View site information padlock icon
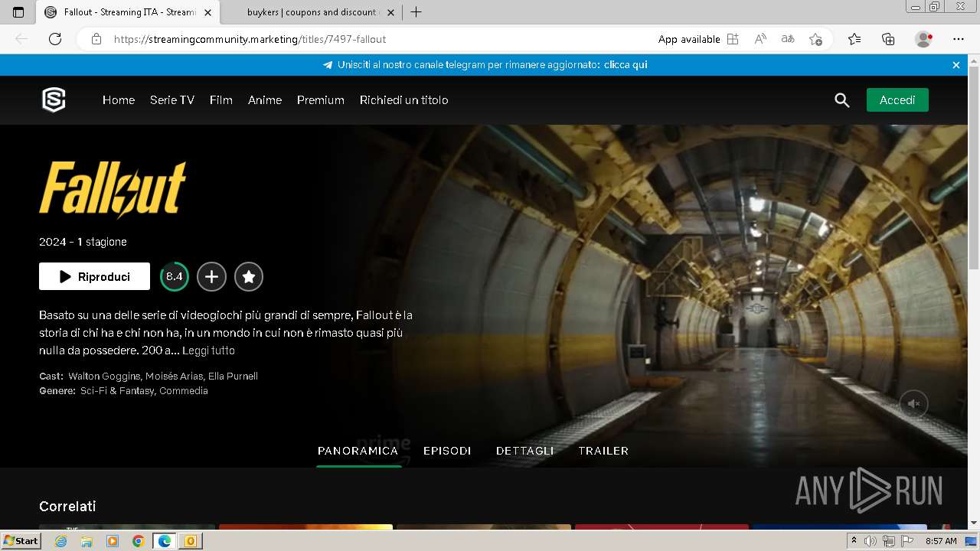 click(96, 39)
